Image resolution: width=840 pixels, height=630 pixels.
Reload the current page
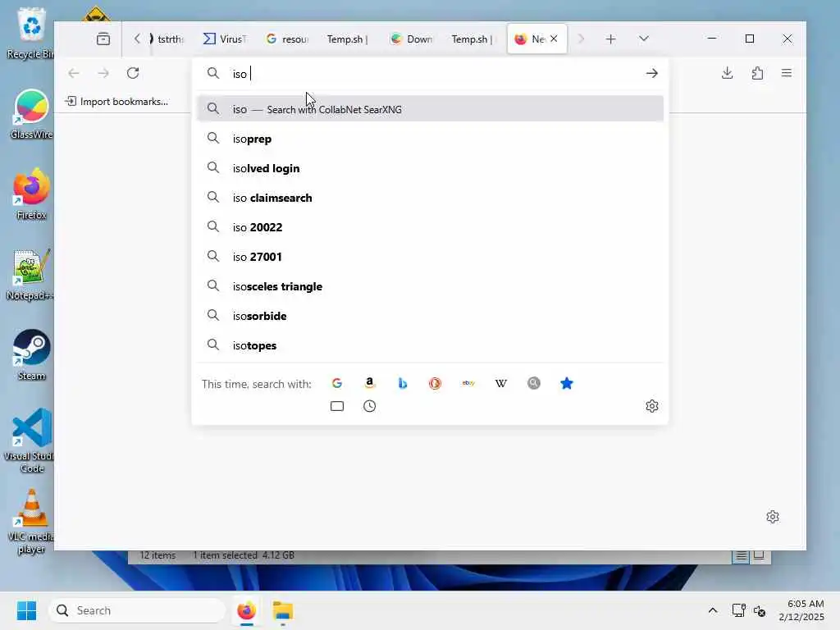(x=133, y=73)
